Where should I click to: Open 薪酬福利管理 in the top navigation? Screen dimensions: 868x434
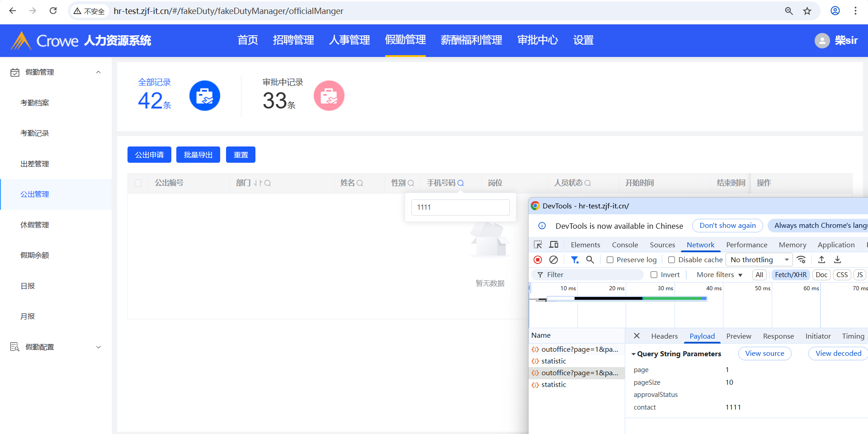[472, 40]
